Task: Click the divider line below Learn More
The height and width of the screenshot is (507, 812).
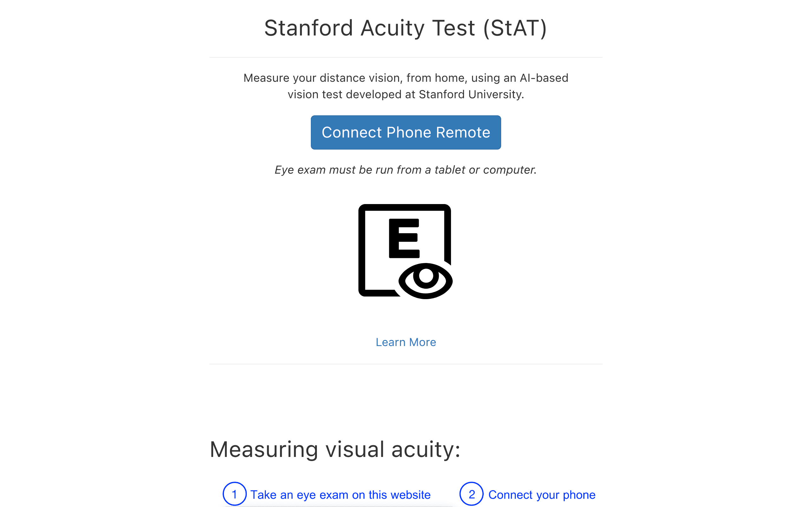Action: pos(406,364)
